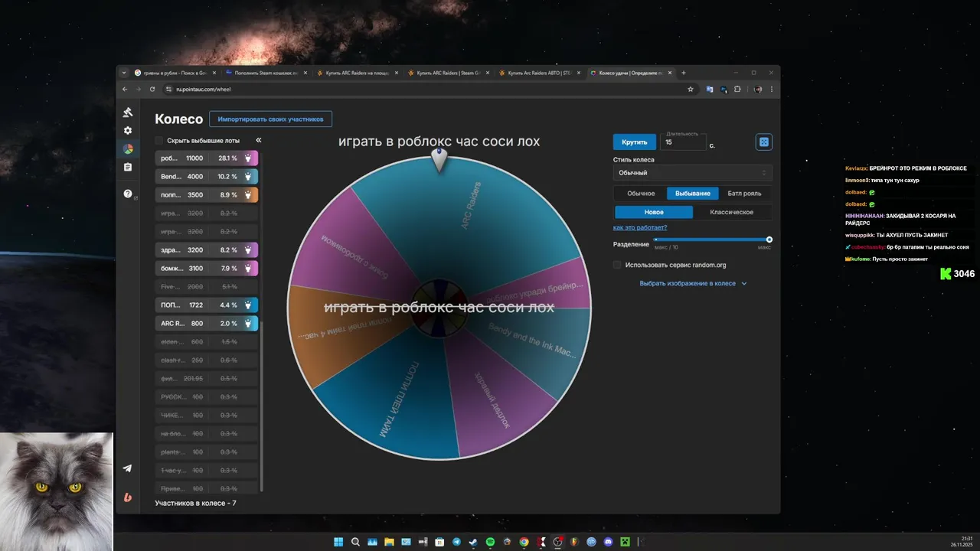The width and height of the screenshot is (980, 551).
Task: Select eliminated lot plants 100
Action: point(207,452)
